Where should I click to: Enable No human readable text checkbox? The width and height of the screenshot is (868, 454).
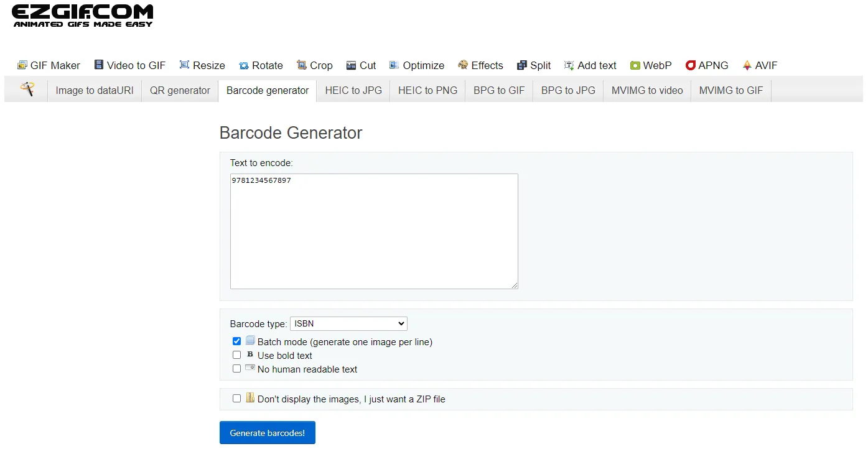pos(236,369)
